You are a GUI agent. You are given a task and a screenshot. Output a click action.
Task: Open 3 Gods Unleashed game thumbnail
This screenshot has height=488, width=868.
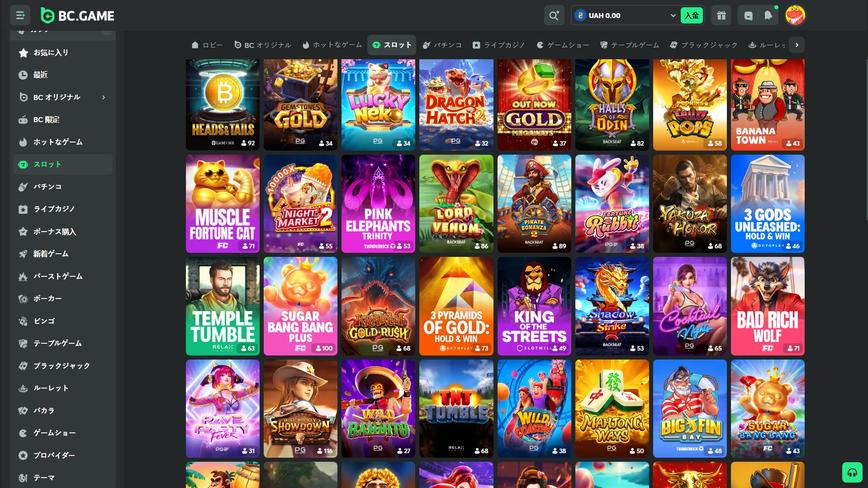768,204
